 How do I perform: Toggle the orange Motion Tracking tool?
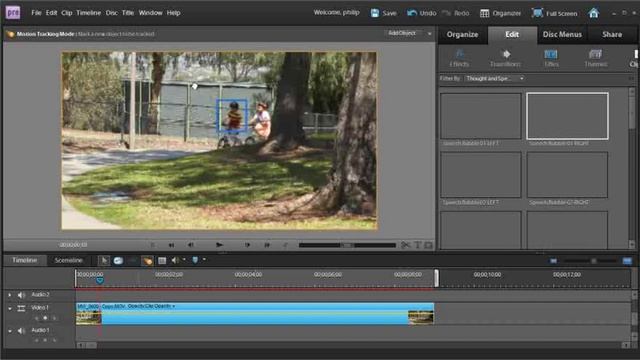[147, 260]
